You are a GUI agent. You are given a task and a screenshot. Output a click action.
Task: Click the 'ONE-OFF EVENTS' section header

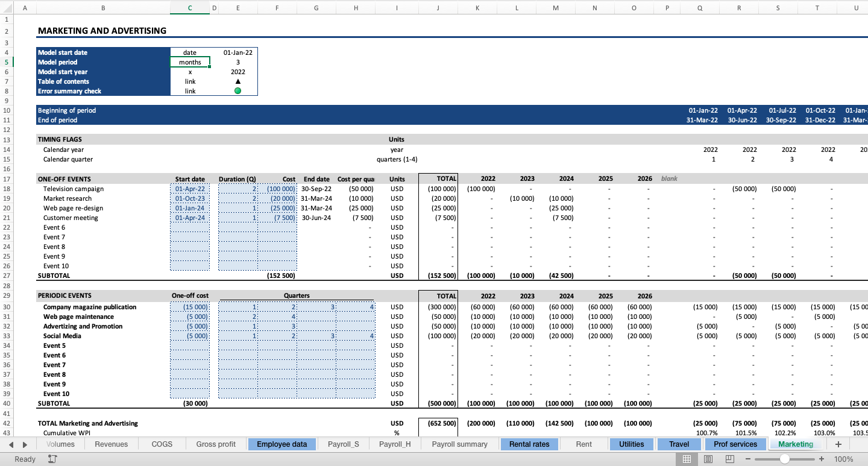(x=64, y=179)
